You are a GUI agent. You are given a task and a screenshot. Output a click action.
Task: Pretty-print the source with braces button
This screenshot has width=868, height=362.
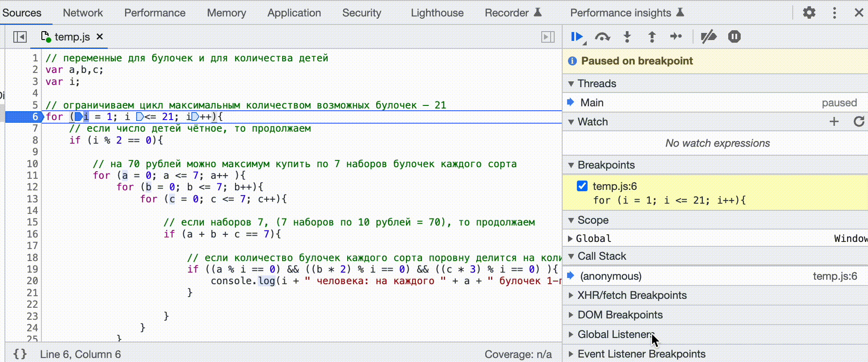(20, 354)
